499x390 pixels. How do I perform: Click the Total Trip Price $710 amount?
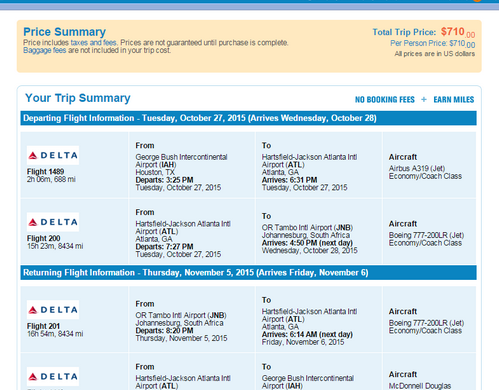(x=458, y=32)
